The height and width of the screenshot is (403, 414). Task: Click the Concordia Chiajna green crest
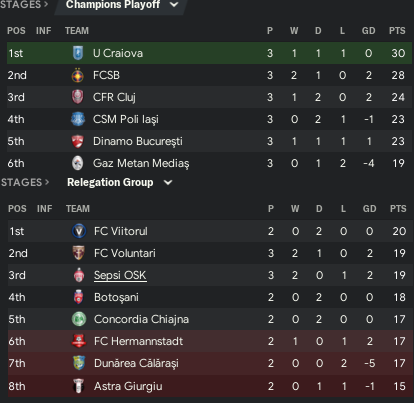[x=79, y=319]
